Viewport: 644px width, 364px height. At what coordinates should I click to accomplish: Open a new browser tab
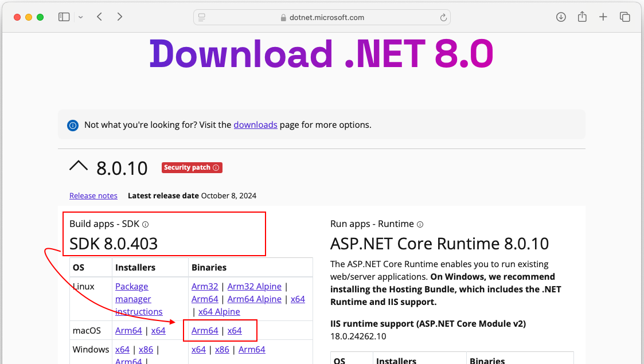click(603, 17)
